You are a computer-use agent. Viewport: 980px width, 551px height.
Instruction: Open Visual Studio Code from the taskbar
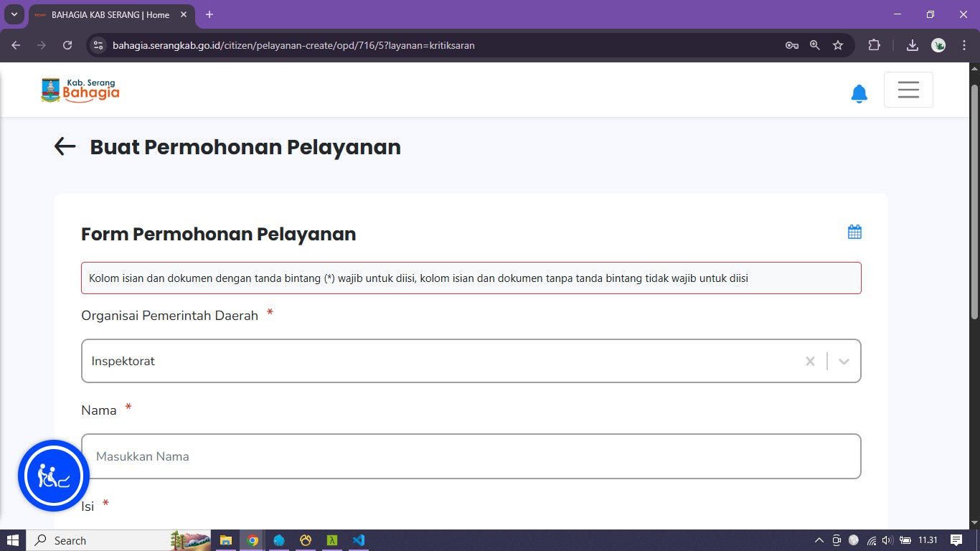359,540
